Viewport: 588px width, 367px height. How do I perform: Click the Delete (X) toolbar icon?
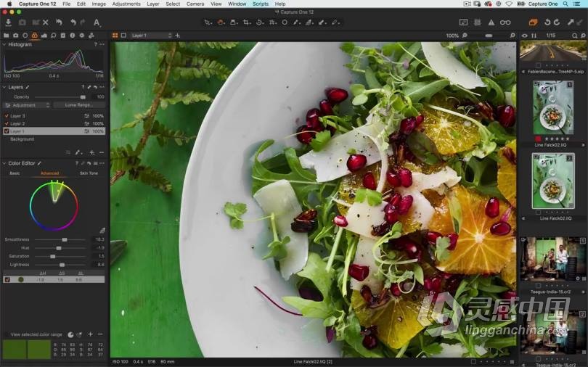pyautogui.click(x=46, y=22)
